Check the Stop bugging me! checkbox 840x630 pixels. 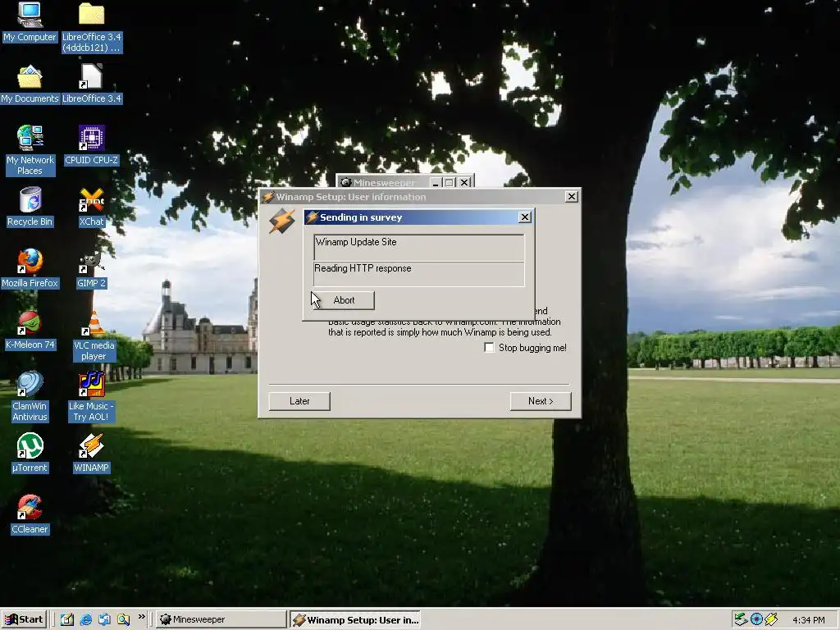click(x=489, y=348)
